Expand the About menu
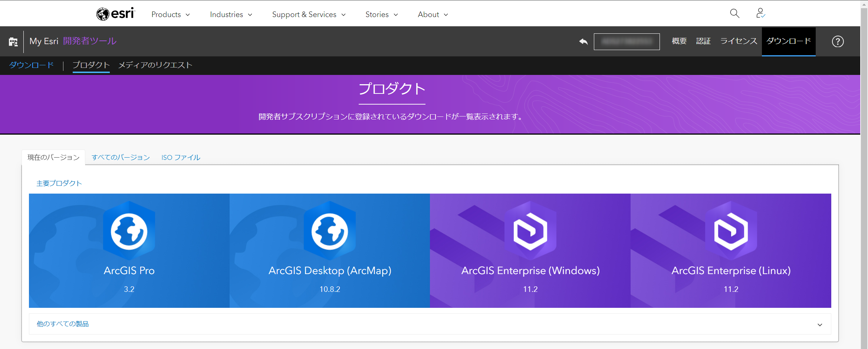868x349 pixels. tap(433, 14)
